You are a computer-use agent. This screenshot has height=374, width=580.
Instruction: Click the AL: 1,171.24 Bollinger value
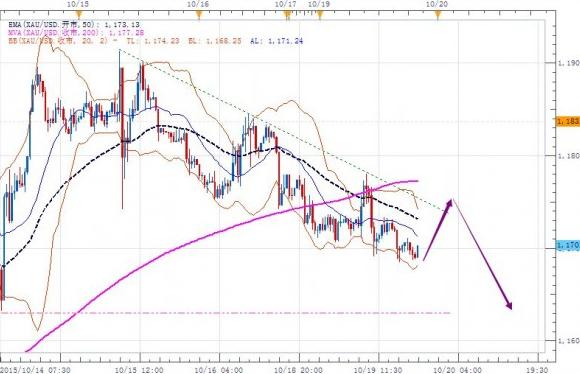coord(277,41)
